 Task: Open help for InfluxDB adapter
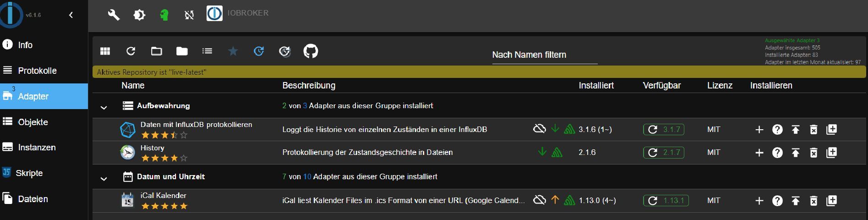777,130
